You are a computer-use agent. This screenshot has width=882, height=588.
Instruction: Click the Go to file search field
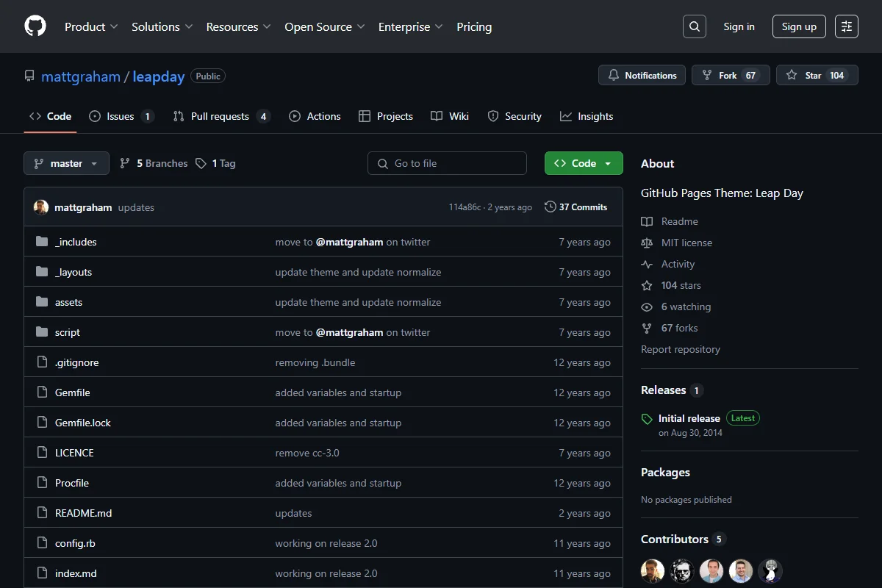tap(447, 163)
